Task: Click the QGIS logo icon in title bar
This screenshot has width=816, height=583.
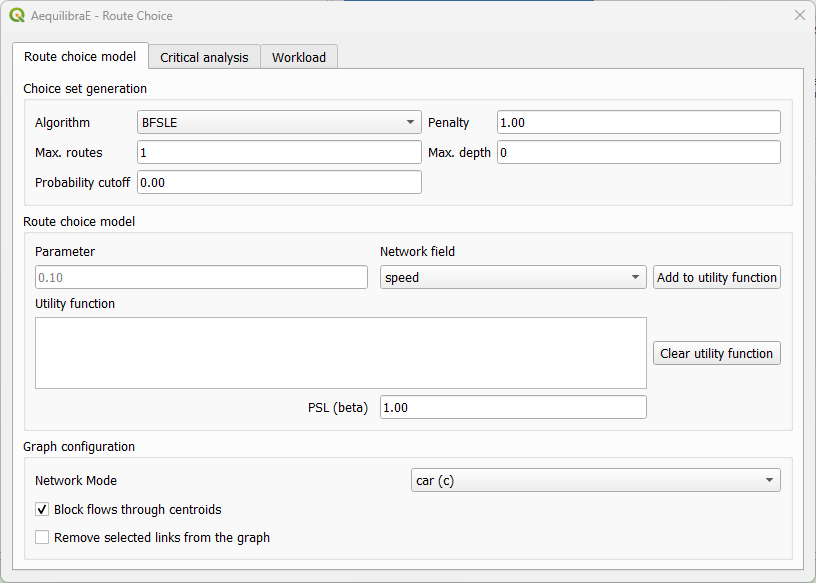Action: pos(17,16)
